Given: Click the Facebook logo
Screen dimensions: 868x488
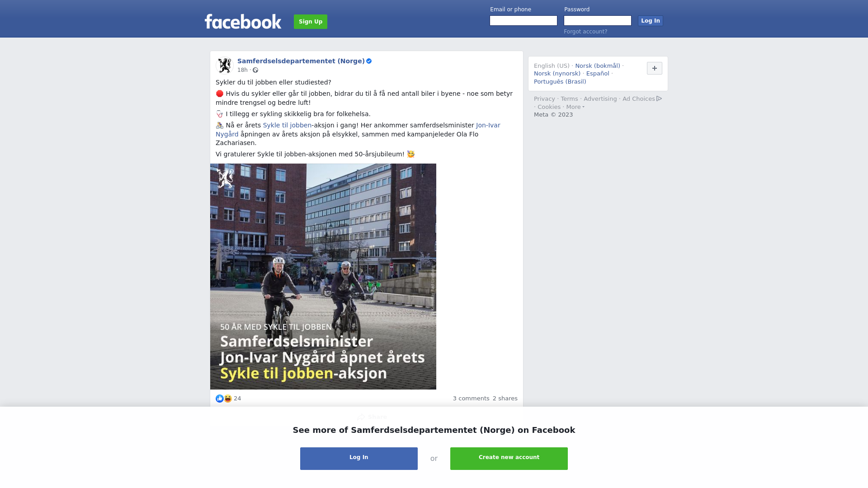Looking at the screenshot, I should click(243, 21).
